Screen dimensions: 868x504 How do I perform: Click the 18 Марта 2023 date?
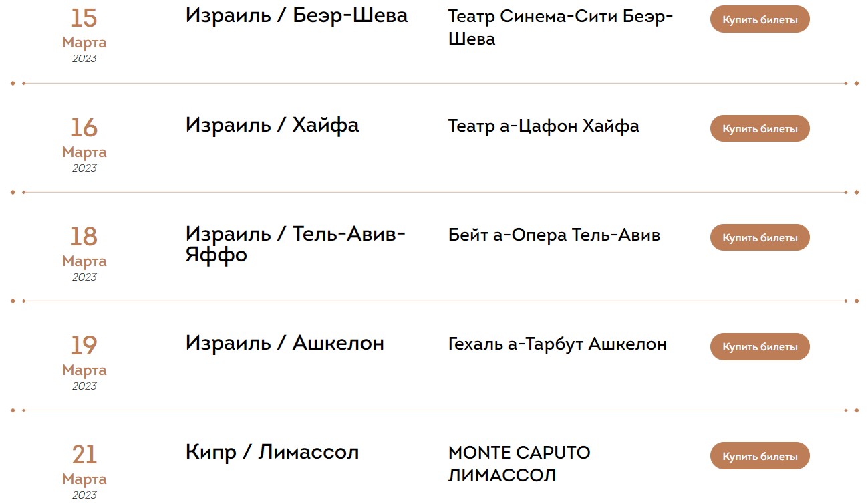(x=84, y=253)
